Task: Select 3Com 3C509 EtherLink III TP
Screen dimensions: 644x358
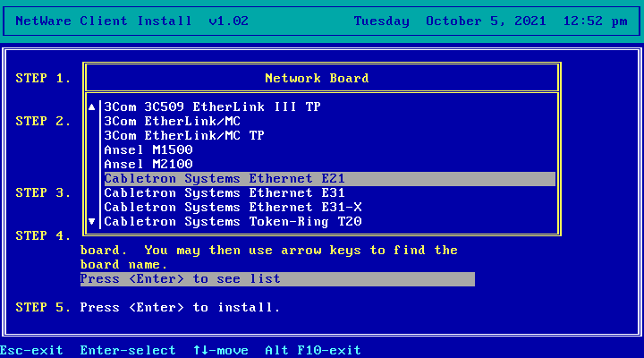Action: pyautogui.click(x=330, y=107)
